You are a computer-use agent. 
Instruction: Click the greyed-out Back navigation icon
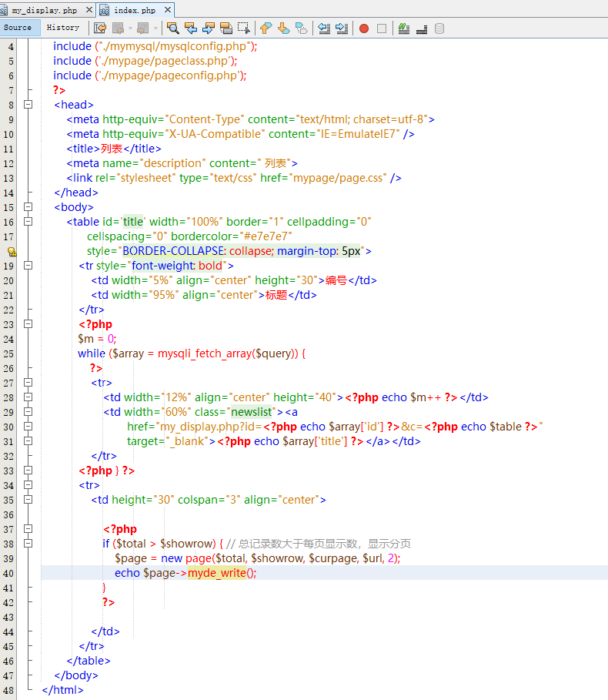(119, 28)
